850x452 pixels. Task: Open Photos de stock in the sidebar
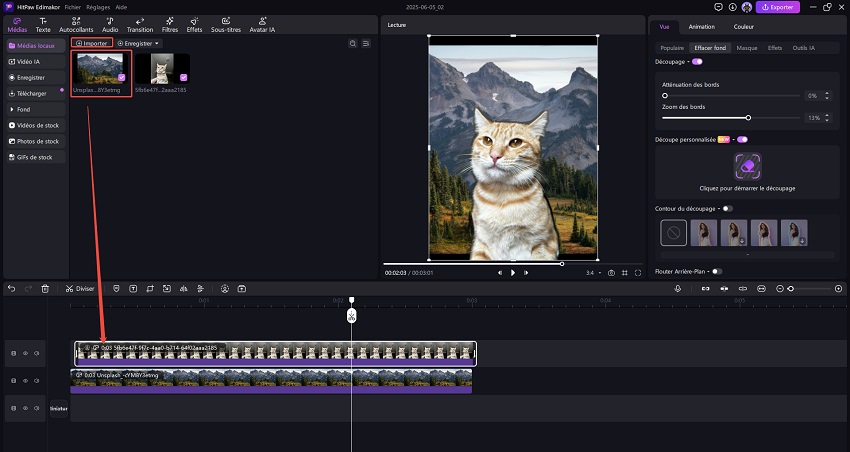tap(37, 141)
